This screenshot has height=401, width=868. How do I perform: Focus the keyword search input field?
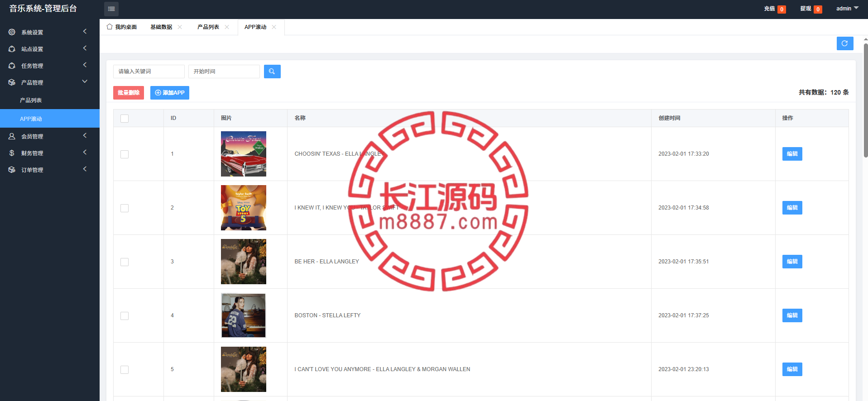point(149,72)
